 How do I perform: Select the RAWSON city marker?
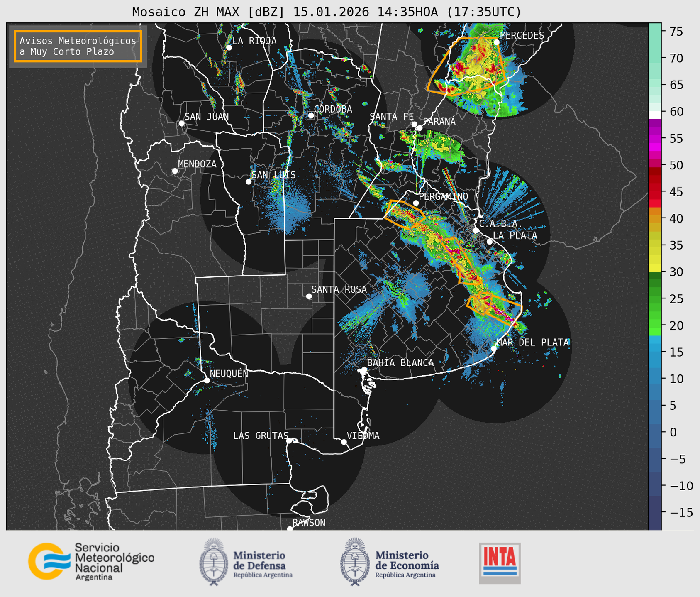click(x=290, y=528)
